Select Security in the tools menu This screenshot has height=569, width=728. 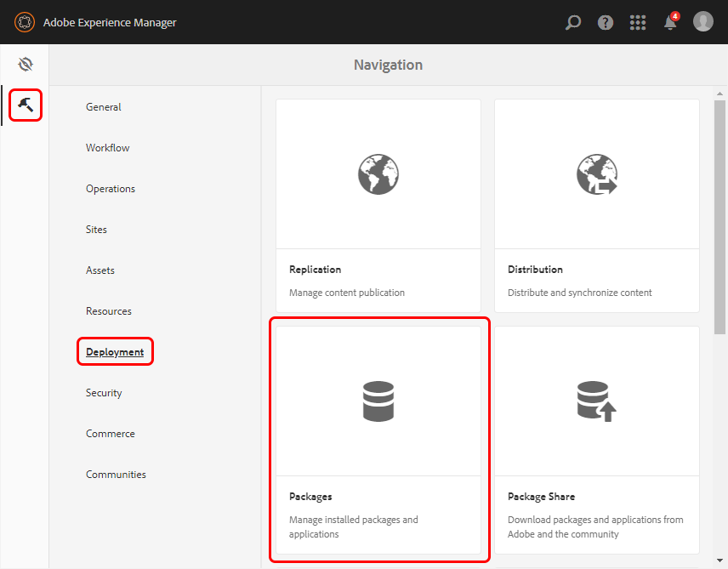point(104,393)
